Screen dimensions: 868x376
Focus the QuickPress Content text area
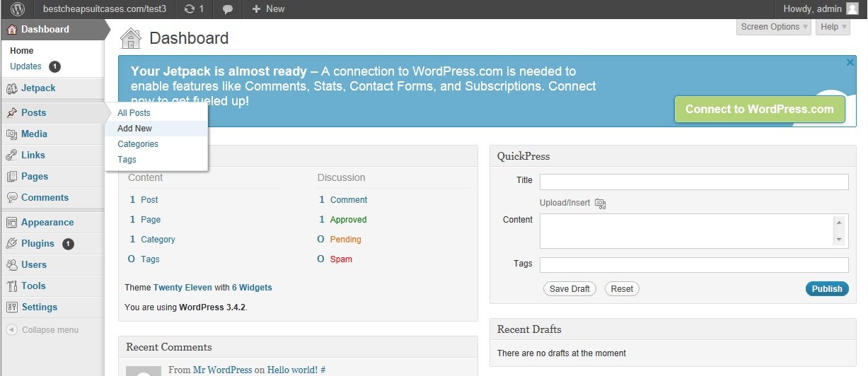tap(694, 231)
